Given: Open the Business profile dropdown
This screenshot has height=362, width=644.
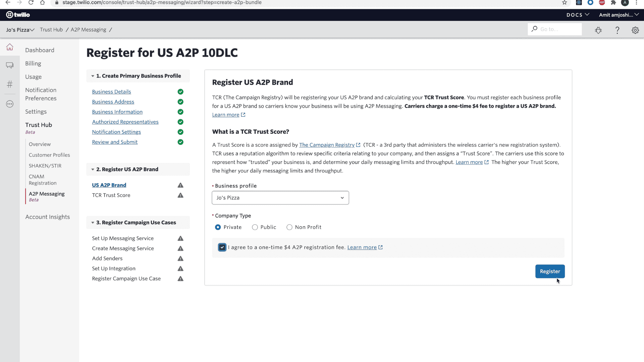Looking at the screenshot, I should coord(280,198).
